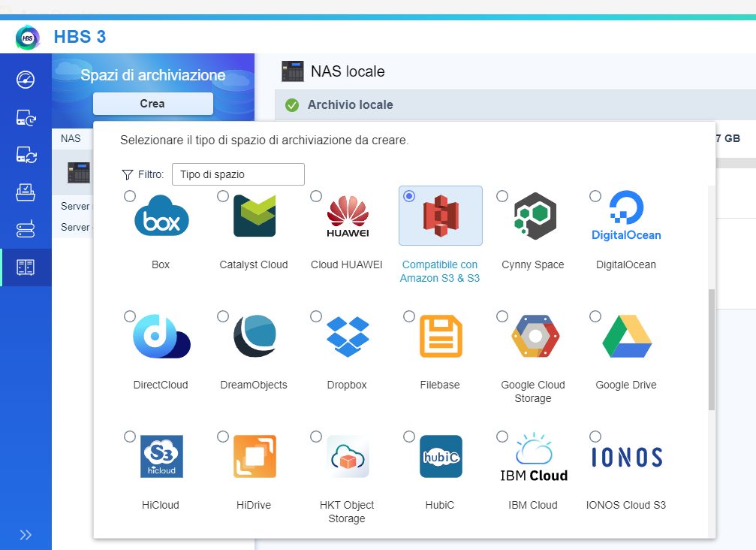This screenshot has width=756, height=550.
Task: Select the DirectCloud radio button
Action: coord(130,316)
